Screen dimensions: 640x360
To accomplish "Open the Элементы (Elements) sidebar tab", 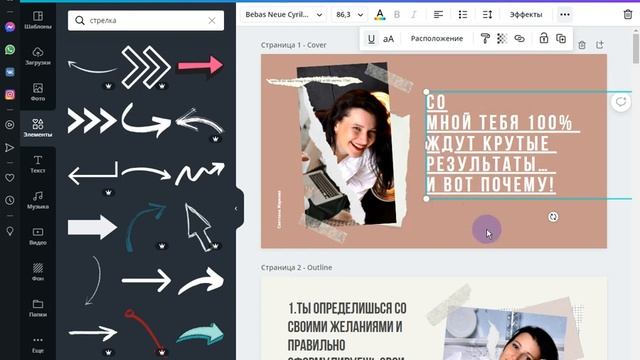I will click(38, 128).
